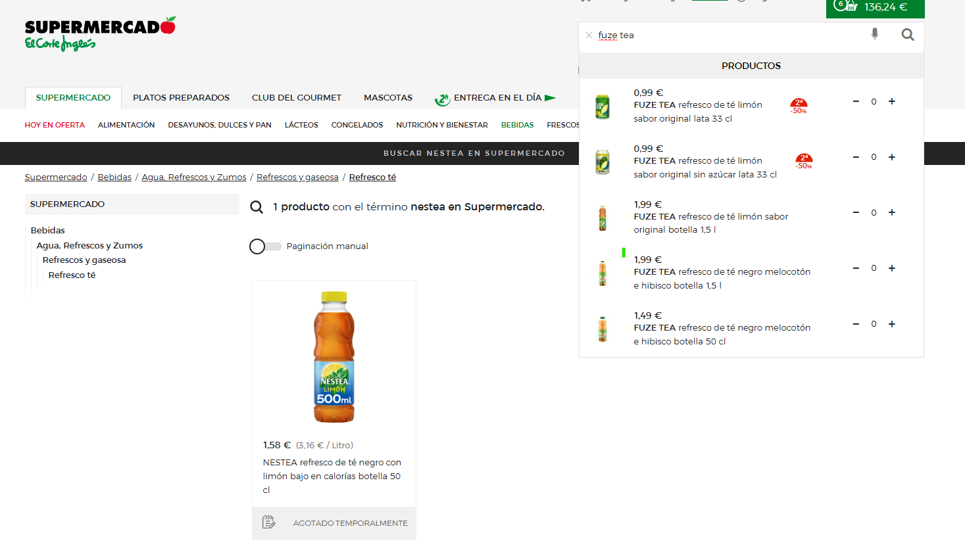Image resolution: width=965 pixels, height=560 pixels.
Task: Open FUZE TEA limón sin azúcar lata 33 cl
Action: coord(705,168)
